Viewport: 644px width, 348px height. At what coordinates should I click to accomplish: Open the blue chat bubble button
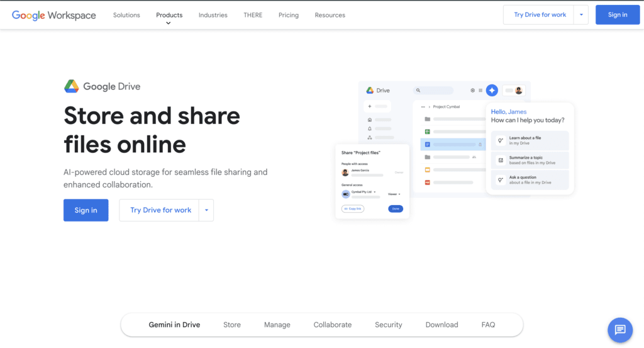click(x=620, y=330)
